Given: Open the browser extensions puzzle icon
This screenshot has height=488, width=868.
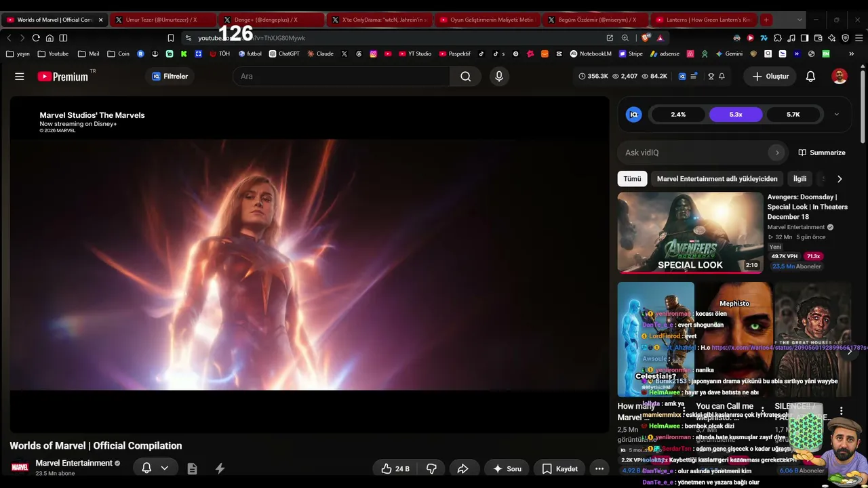Looking at the screenshot, I should [778, 38].
